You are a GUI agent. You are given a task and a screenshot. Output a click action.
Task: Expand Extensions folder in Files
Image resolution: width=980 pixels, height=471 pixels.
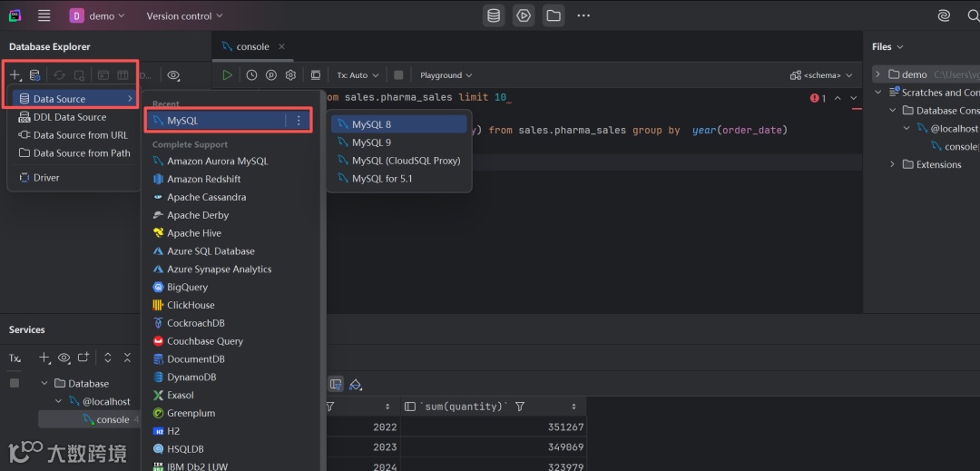click(x=893, y=164)
